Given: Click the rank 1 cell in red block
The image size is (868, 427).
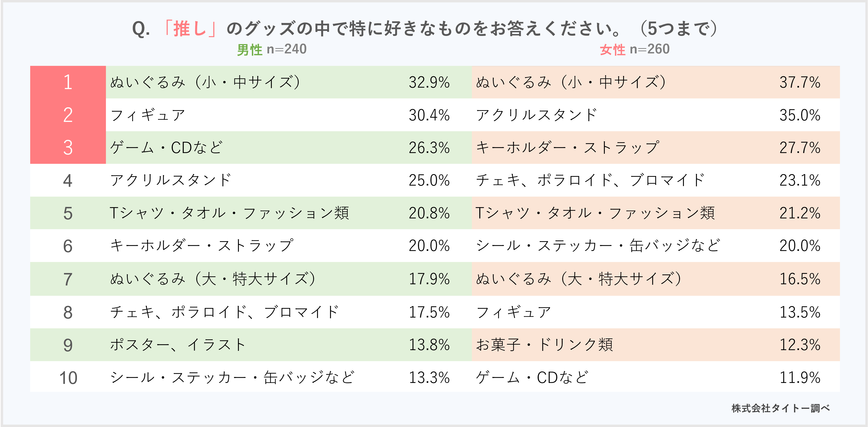Looking at the screenshot, I should (68, 82).
